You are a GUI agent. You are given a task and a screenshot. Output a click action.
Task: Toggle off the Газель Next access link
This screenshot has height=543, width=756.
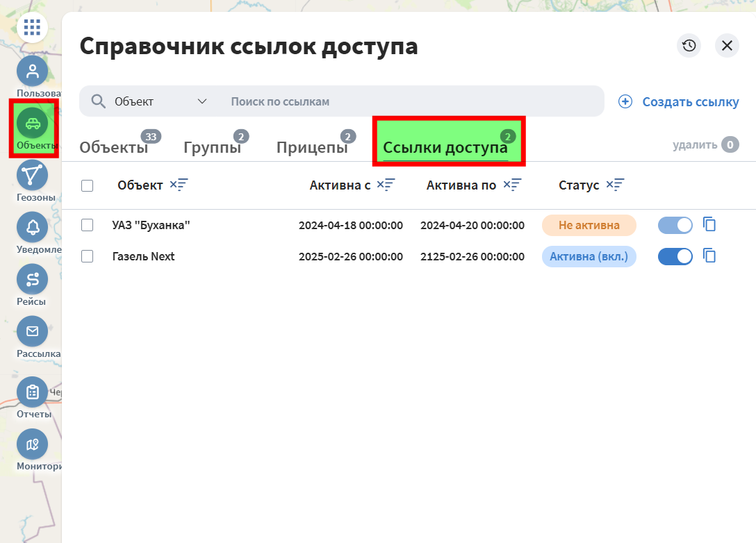coord(675,256)
